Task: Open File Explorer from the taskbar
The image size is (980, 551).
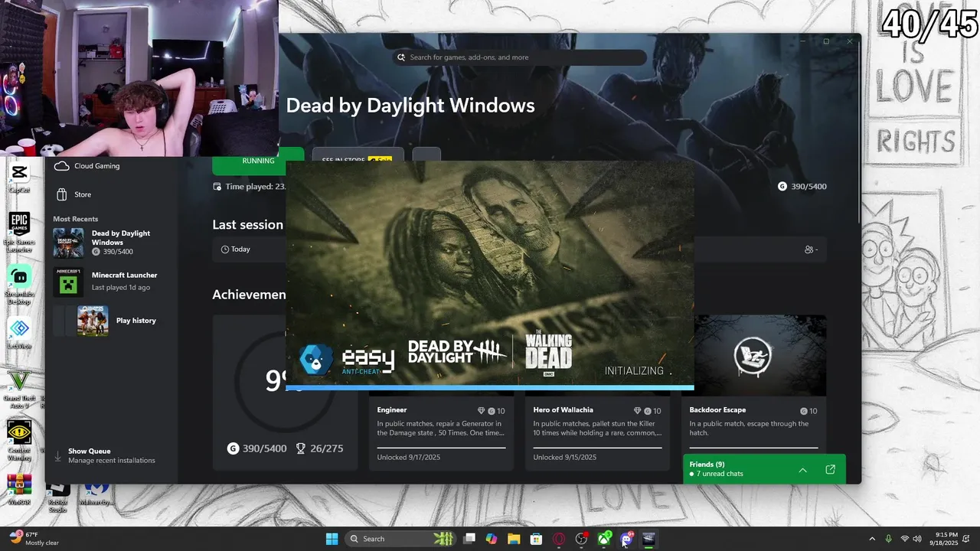Action: point(514,539)
